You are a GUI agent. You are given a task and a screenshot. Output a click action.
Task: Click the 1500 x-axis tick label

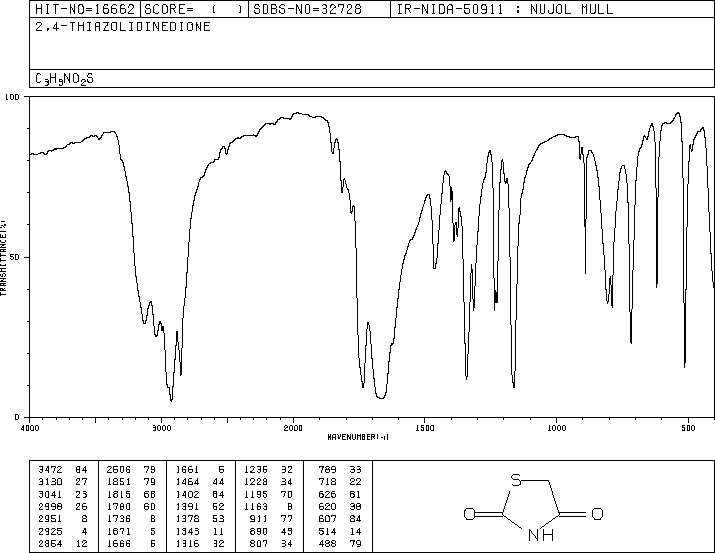point(425,428)
